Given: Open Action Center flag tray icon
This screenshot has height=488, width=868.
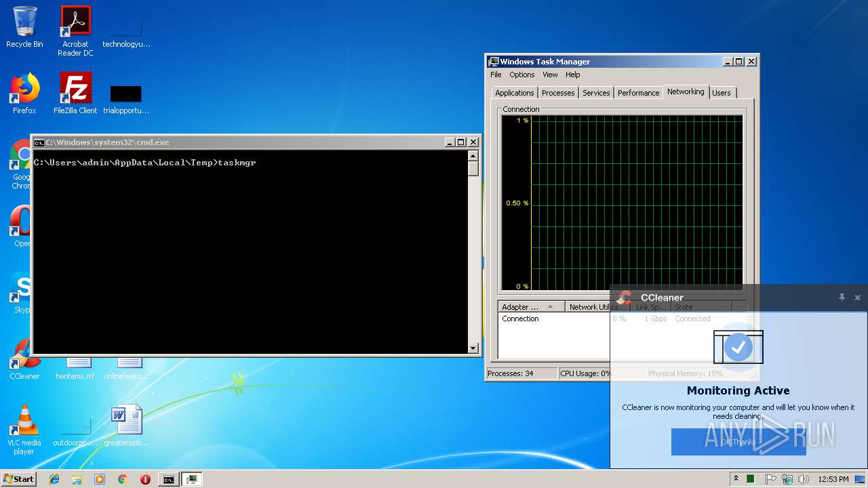Looking at the screenshot, I should (770, 479).
